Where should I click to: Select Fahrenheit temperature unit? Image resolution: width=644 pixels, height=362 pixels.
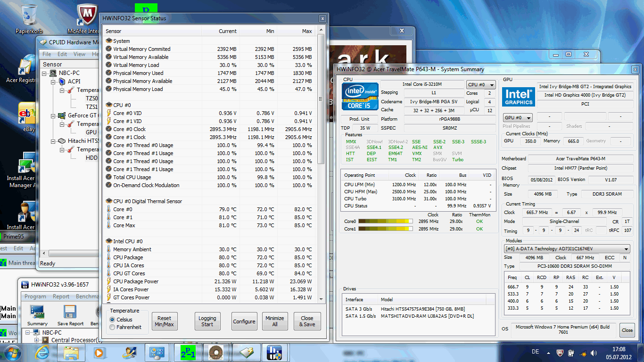[125, 327]
